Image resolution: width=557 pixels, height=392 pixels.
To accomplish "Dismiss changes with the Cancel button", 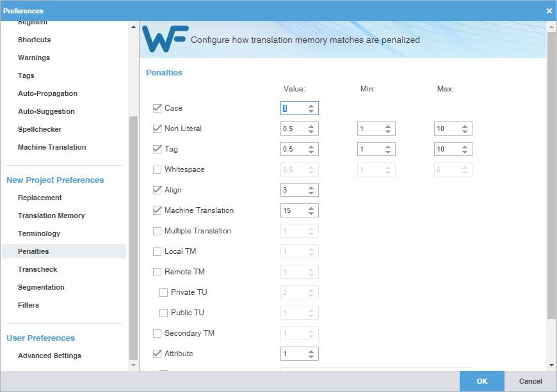I will click(530, 380).
